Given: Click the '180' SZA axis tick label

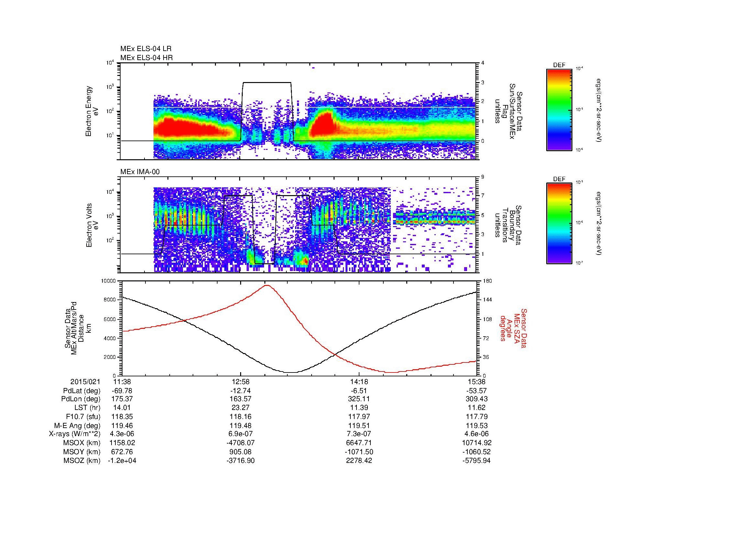Looking at the screenshot, I should click(x=487, y=281).
